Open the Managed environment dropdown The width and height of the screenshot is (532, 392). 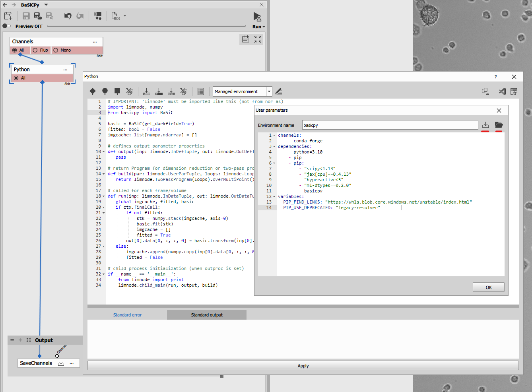269,91
